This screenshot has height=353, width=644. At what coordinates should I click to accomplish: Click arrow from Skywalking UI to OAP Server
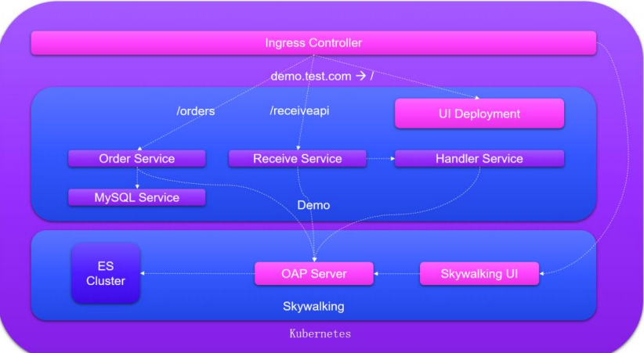point(396,273)
